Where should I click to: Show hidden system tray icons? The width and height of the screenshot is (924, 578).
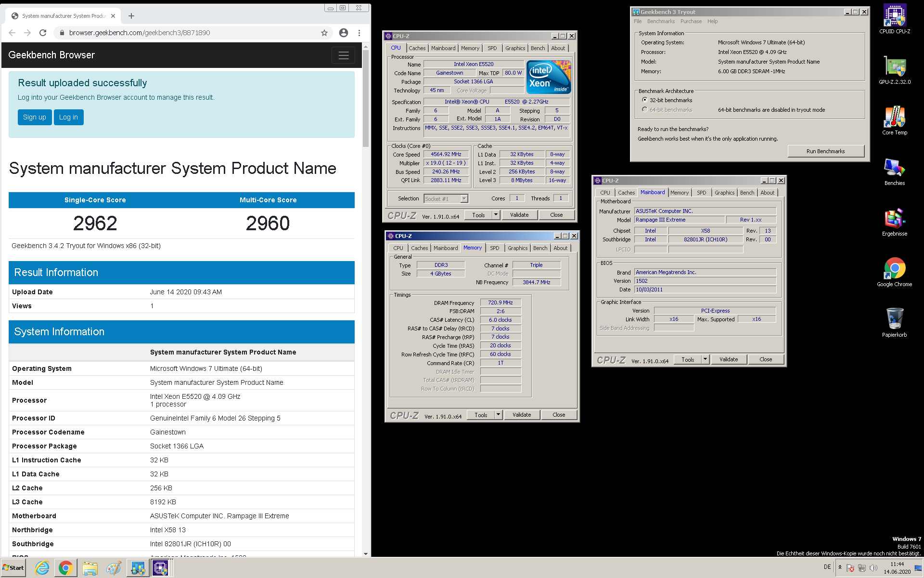(840, 567)
